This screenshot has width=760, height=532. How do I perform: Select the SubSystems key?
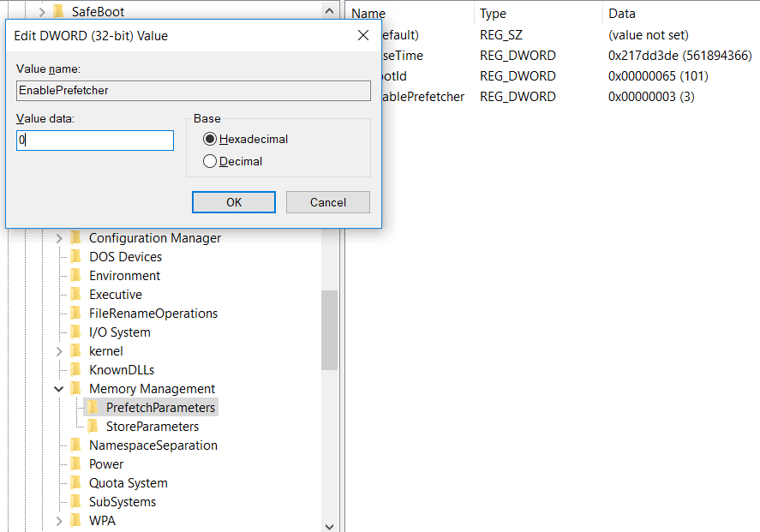123,502
